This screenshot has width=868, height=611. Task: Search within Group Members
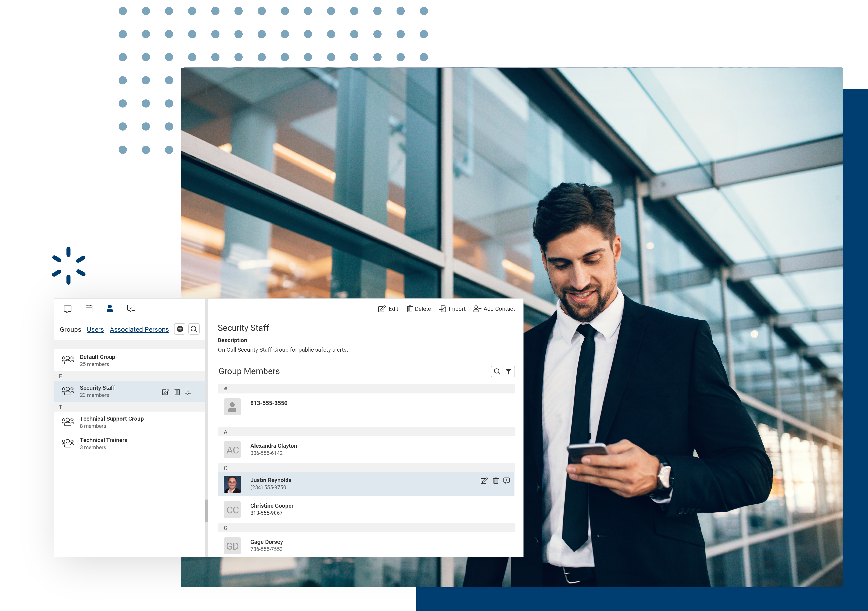(497, 372)
